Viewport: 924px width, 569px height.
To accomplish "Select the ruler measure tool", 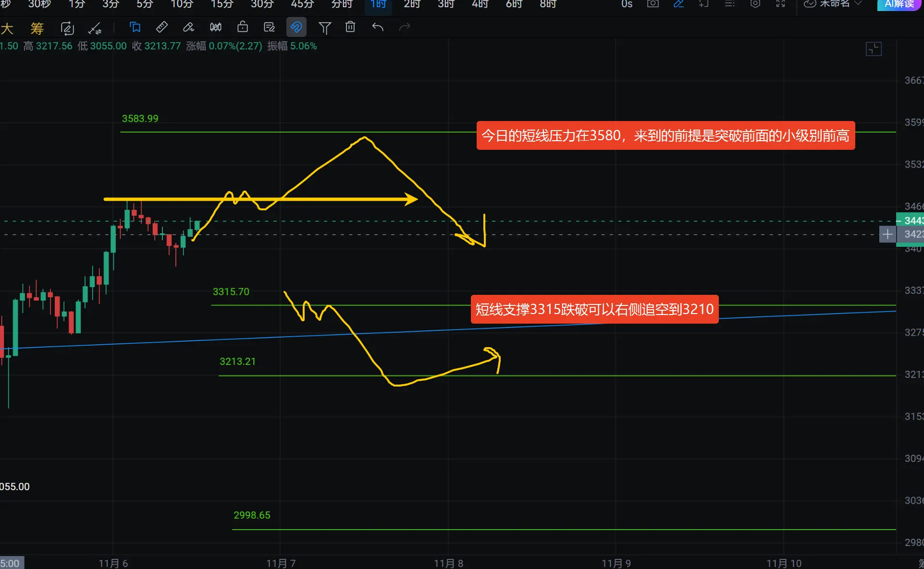I will [162, 27].
